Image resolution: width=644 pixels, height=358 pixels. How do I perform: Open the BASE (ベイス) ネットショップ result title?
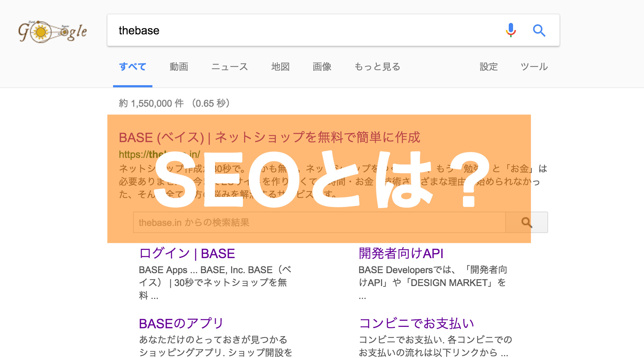(269, 137)
